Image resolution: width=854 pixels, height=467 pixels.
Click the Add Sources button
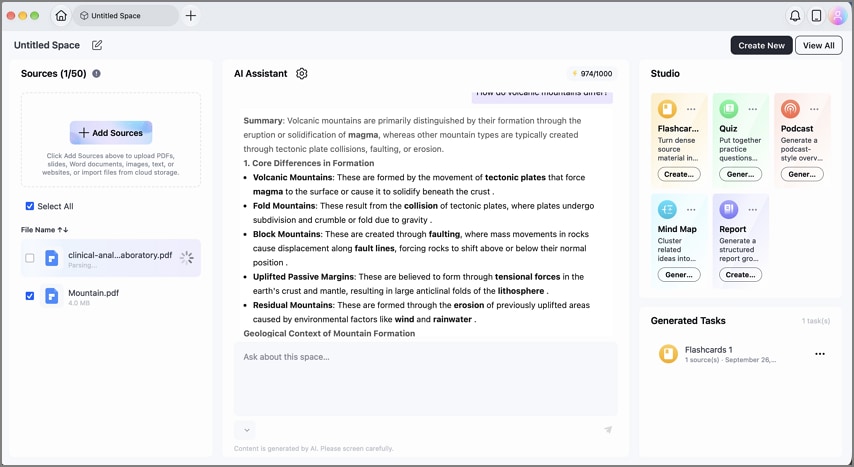pos(111,132)
